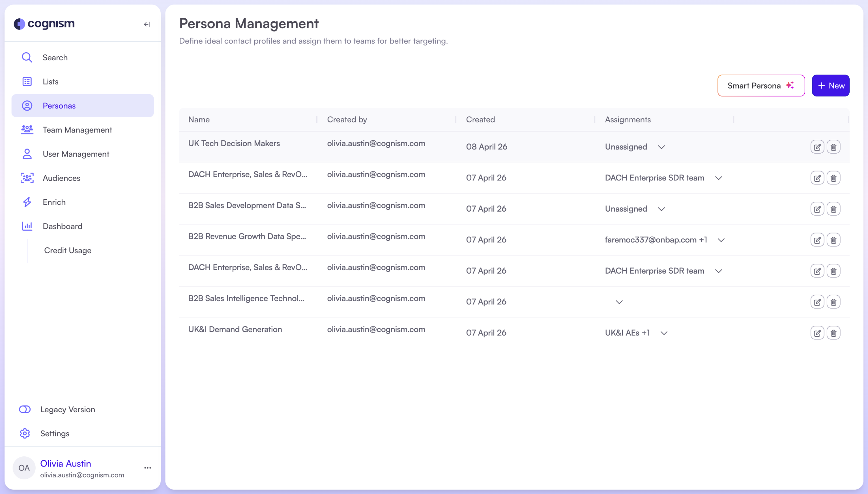Click the Audiences icon in sidebar
Image resolution: width=868 pixels, height=494 pixels.
coord(27,178)
